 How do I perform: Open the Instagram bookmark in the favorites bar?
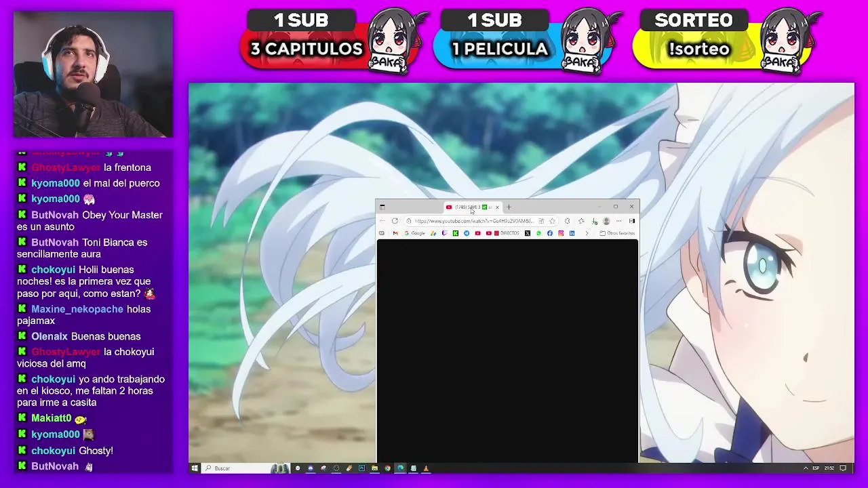[x=561, y=233]
